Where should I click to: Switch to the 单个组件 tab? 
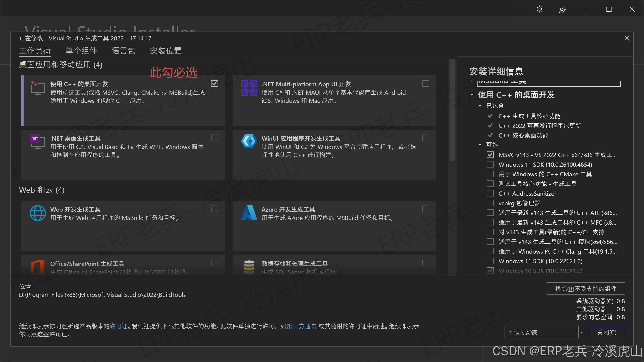coord(81,51)
